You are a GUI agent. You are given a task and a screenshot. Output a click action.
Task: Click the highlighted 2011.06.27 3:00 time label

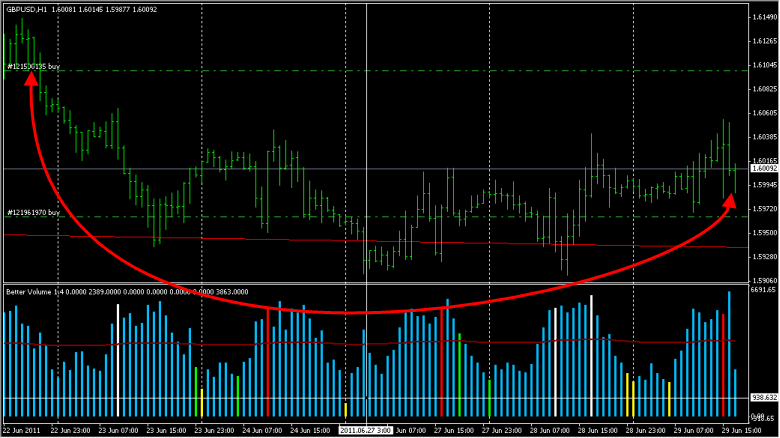366,430
